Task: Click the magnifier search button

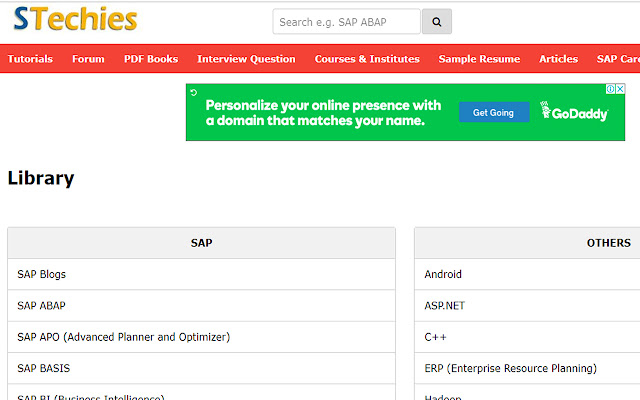Action: point(437,22)
